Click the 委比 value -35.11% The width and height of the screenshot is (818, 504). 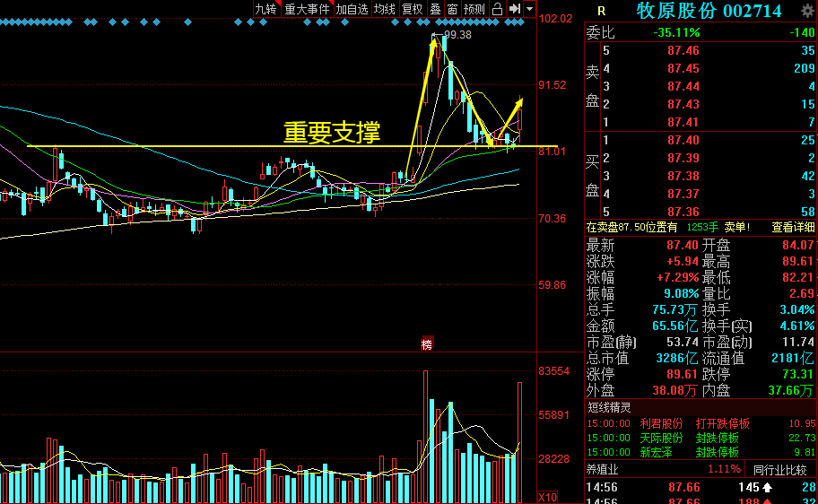pos(676,33)
